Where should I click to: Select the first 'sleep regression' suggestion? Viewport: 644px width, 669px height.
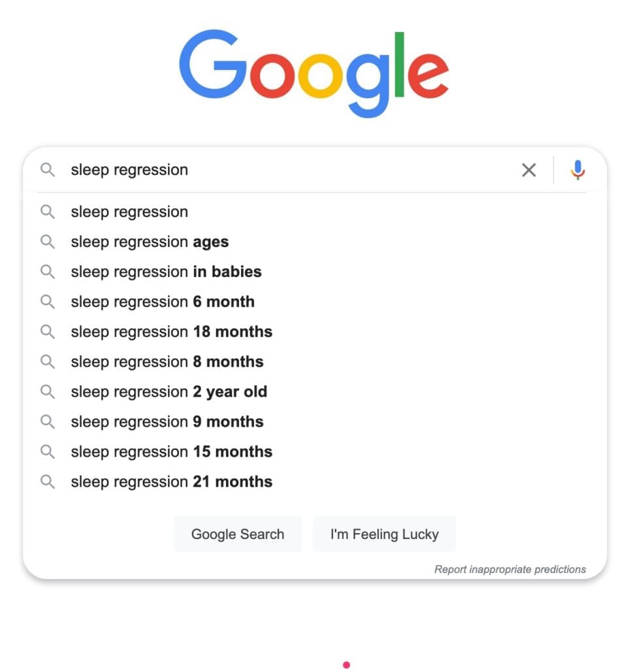tap(129, 212)
